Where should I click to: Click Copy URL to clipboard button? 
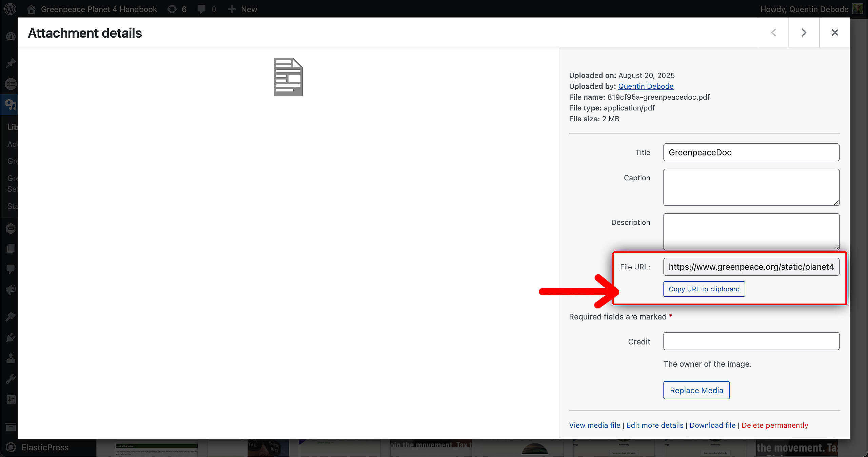coord(704,289)
